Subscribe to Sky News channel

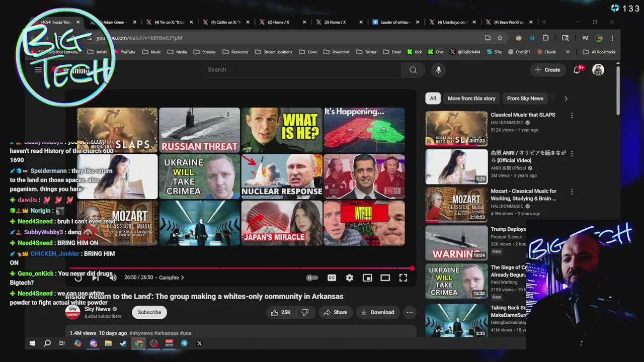coord(149,312)
